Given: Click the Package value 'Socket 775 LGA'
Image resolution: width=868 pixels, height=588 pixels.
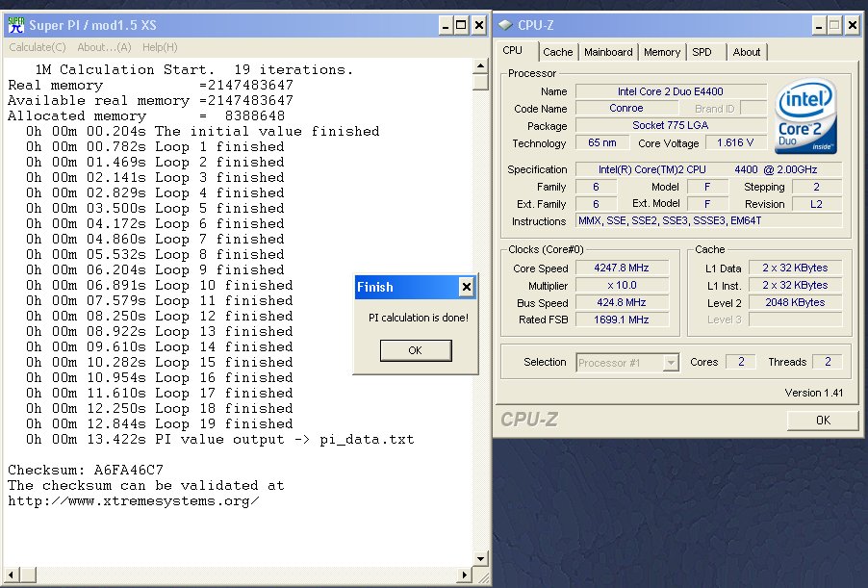Looking at the screenshot, I should click(671, 125).
